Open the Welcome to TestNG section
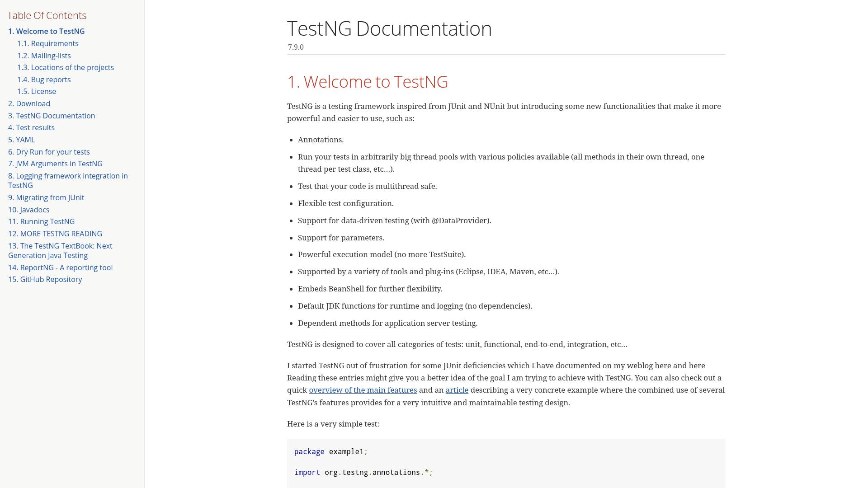 pos(46,31)
